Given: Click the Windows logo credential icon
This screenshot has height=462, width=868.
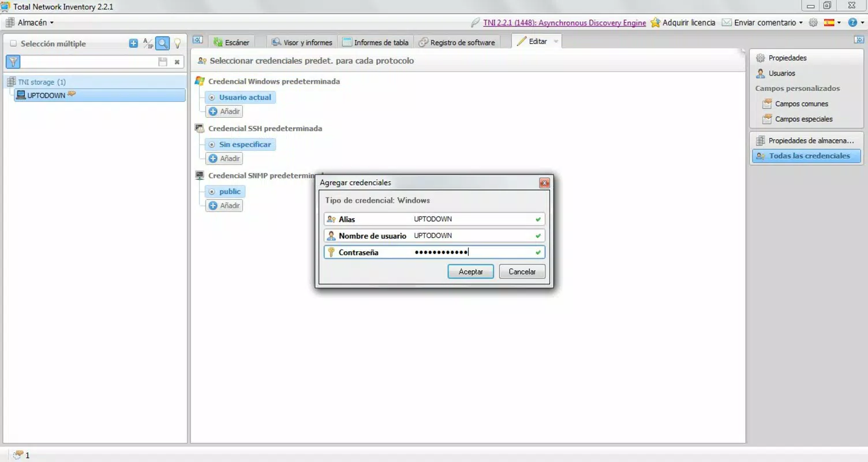Looking at the screenshot, I should click(x=200, y=81).
